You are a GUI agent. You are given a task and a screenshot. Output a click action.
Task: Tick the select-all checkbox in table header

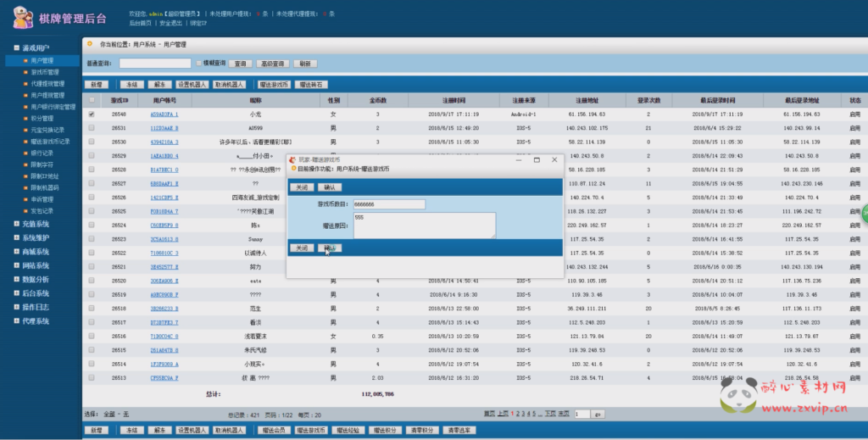click(x=92, y=100)
